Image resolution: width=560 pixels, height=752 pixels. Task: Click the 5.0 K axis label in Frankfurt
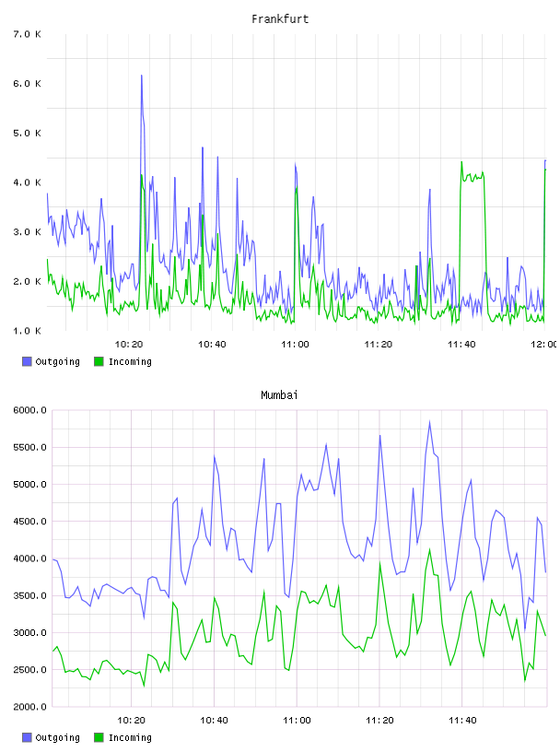tap(28, 133)
